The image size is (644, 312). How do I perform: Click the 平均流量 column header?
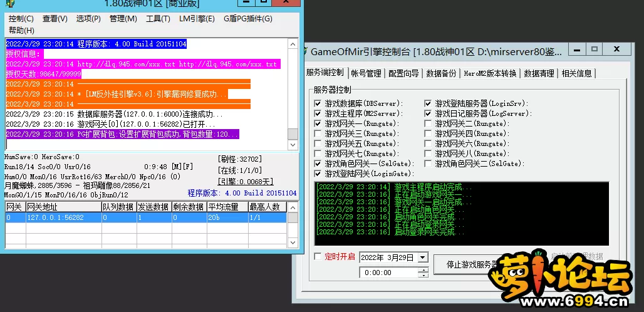(x=227, y=207)
